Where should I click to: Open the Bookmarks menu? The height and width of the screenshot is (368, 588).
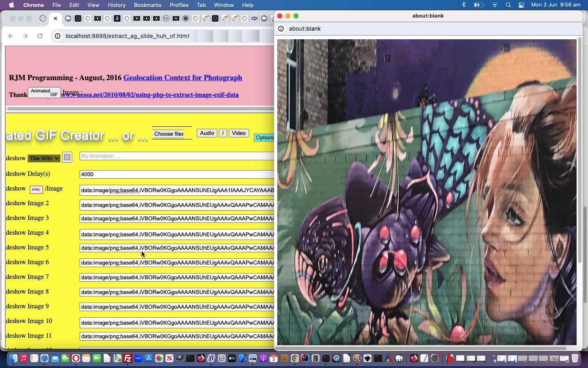(147, 5)
